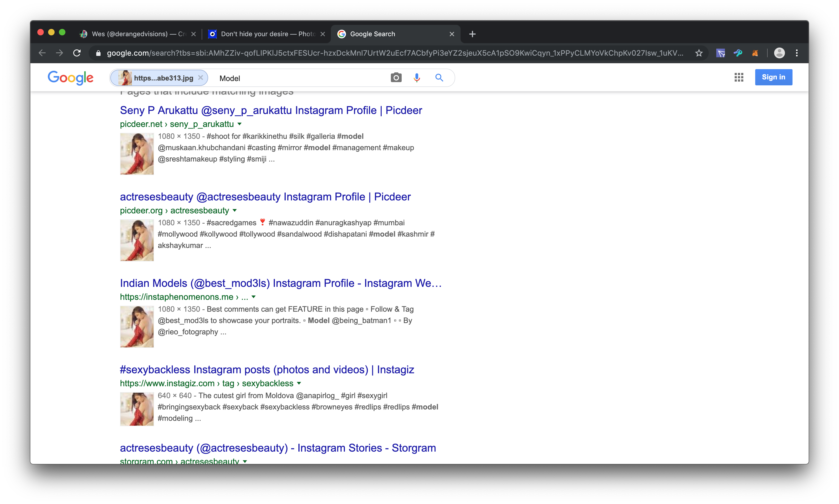Open the Indian Models @best_mod3ls result link
The image size is (839, 504).
tap(281, 283)
